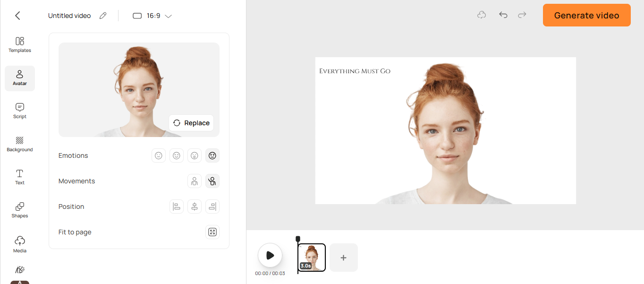The image size is (644, 284).
Task: Click the Generate video button
Action: coord(586,15)
